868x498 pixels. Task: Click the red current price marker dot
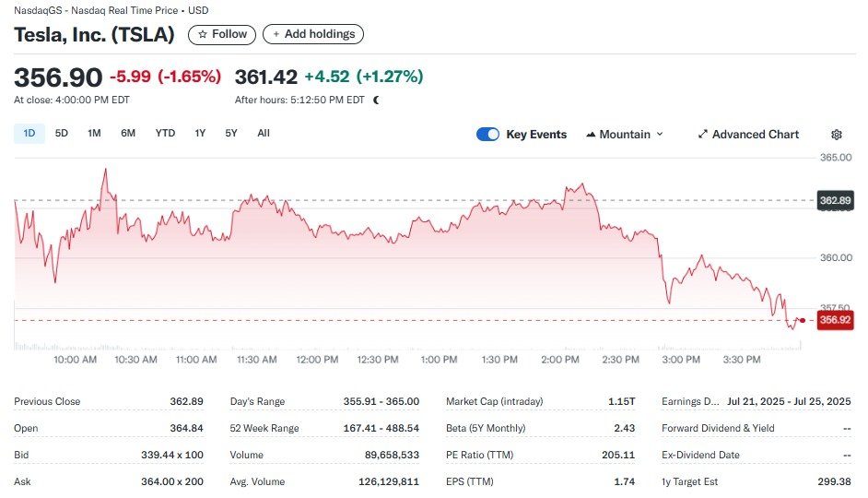pyautogui.click(x=803, y=320)
